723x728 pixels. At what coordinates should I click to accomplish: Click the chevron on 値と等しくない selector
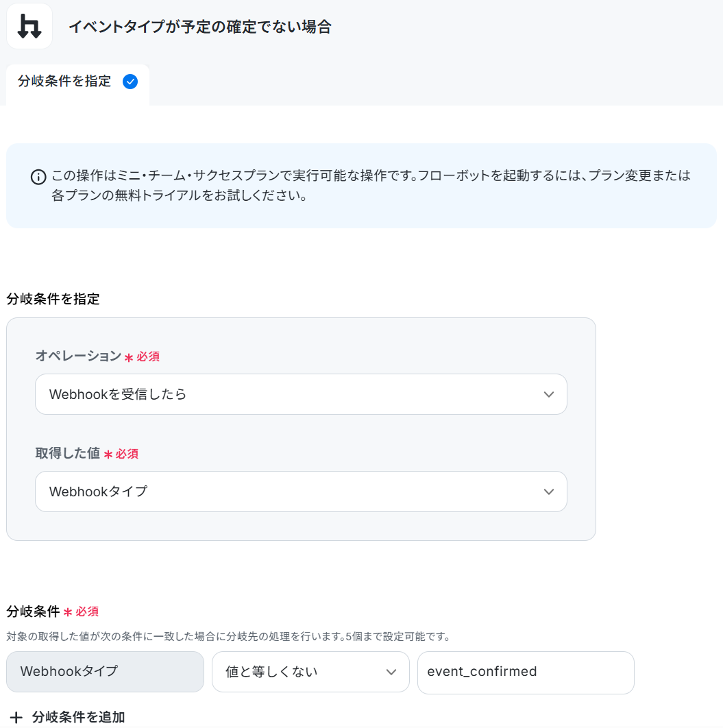tap(391, 672)
